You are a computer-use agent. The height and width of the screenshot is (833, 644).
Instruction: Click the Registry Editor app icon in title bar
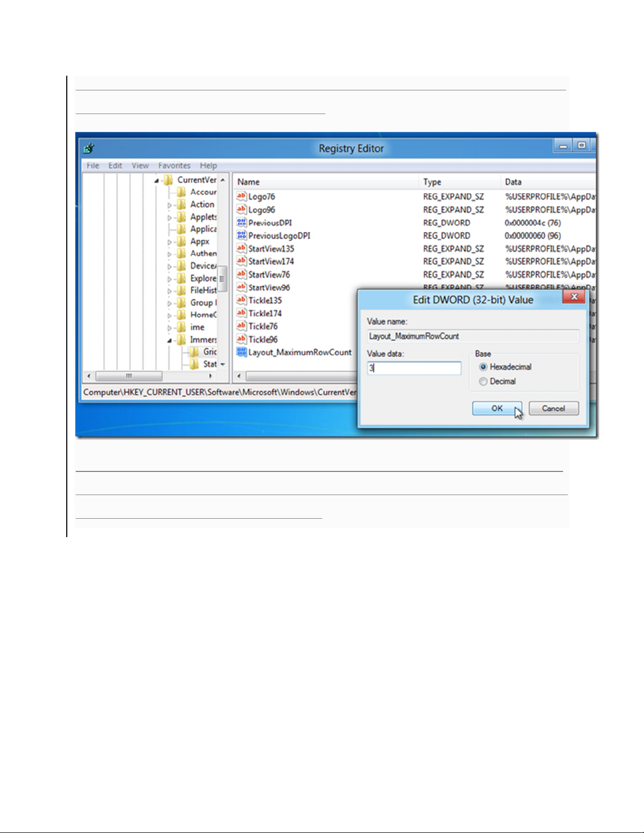click(89, 149)
